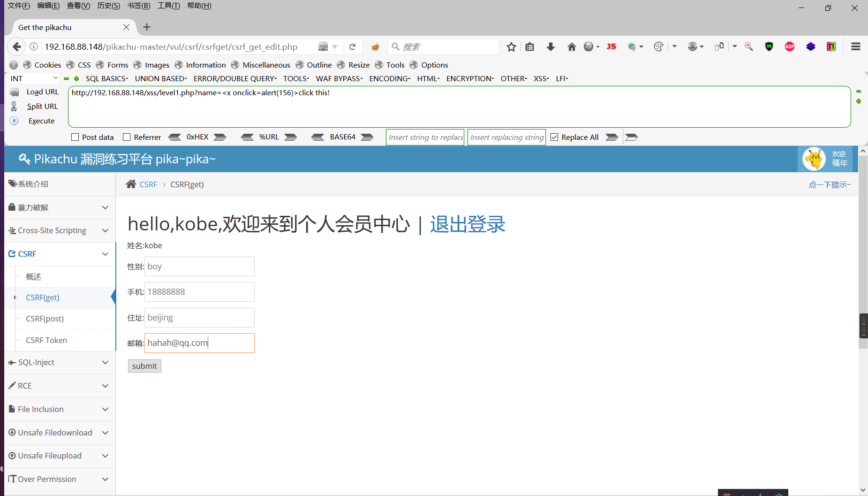Click the BASE64 encode arrow control
Image resolution: width=868 pixels, height=496 pixels.
[368, 137]
